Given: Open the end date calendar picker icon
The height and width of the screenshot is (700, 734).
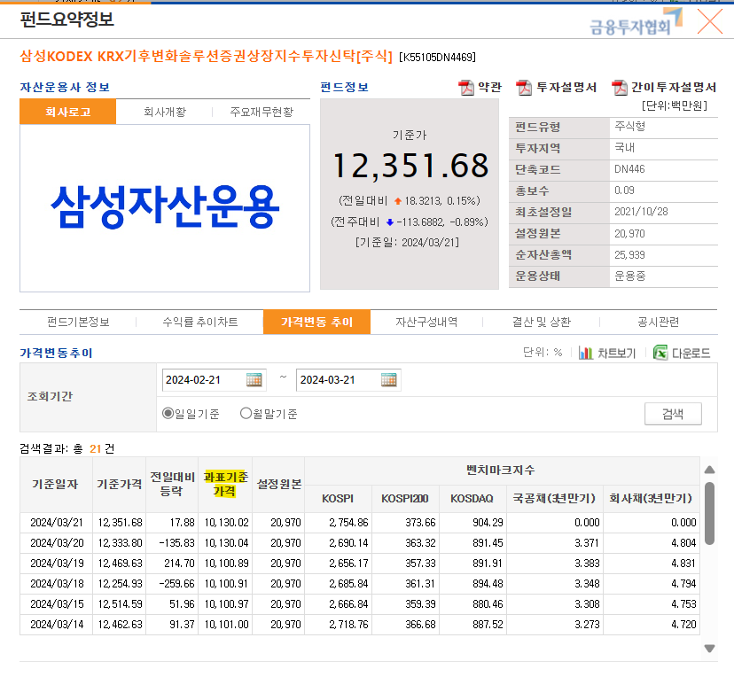Looking at the screenshot, I should tap(387, 379).
